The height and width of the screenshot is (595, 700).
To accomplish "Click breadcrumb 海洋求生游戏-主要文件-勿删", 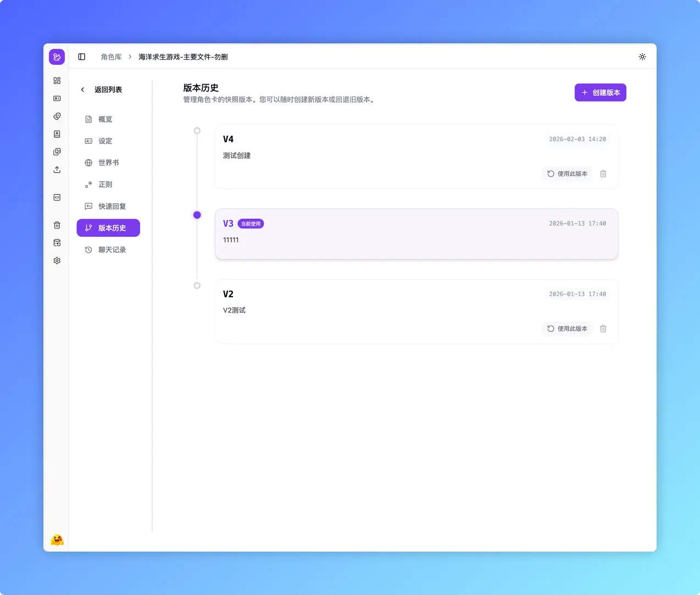I will point(183,57).
